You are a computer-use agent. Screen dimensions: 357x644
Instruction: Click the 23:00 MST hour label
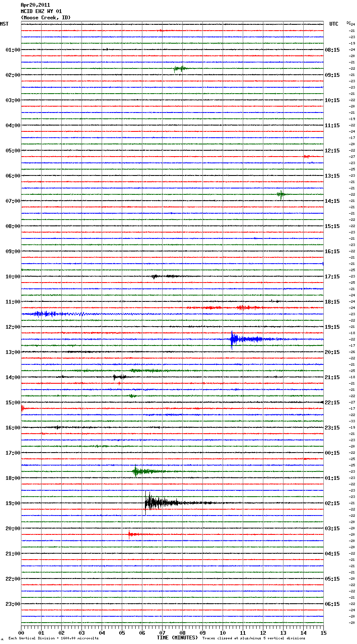coord(13,604)
